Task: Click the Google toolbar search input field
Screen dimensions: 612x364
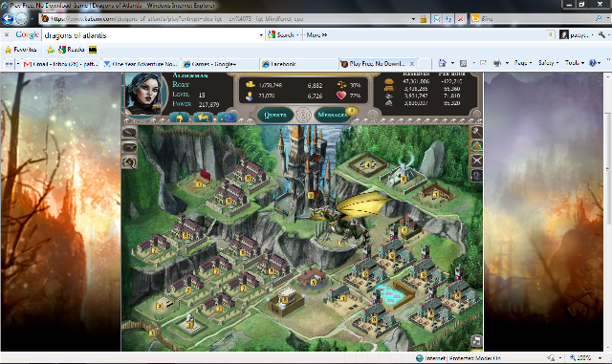Action: pyautogui.click(x=150, y=35)
